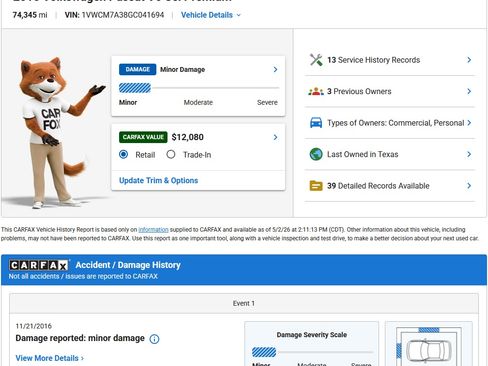This screenshot has height=366, width=488.
Task: Click 39 Detailed Records Available text
Action: pyautogui.click(x=378, y=186)
